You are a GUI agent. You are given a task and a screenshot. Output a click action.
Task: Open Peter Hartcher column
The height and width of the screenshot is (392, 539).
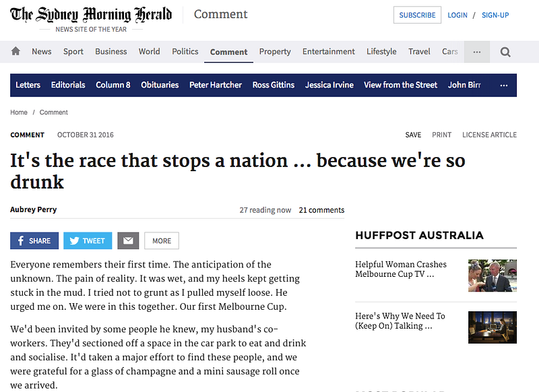(x=216, y=85)
